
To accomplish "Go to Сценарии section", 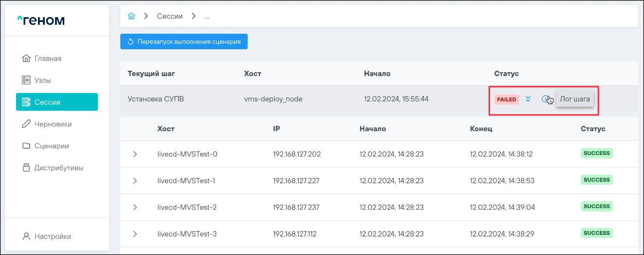I will pyautogui.click(x=51, y=146).
